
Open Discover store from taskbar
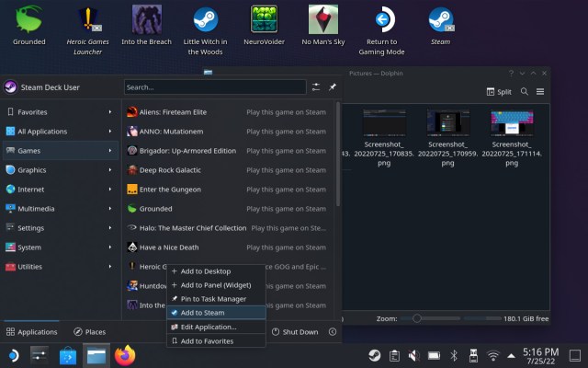point(68,355)
